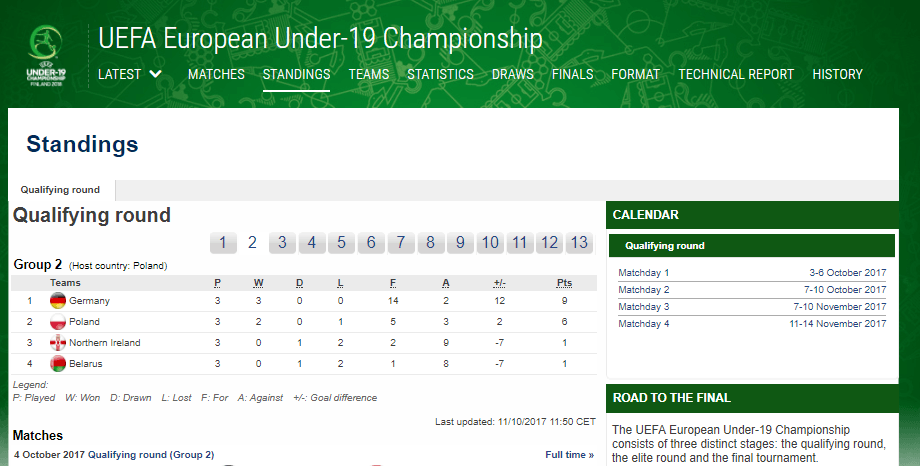
Task: Click the Poland flag icon
Action: 58,322
